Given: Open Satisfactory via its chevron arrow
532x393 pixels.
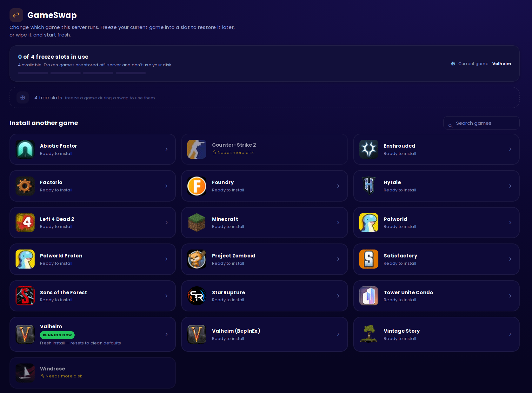Looking at the screenshot, I should (x=510, y=259).
